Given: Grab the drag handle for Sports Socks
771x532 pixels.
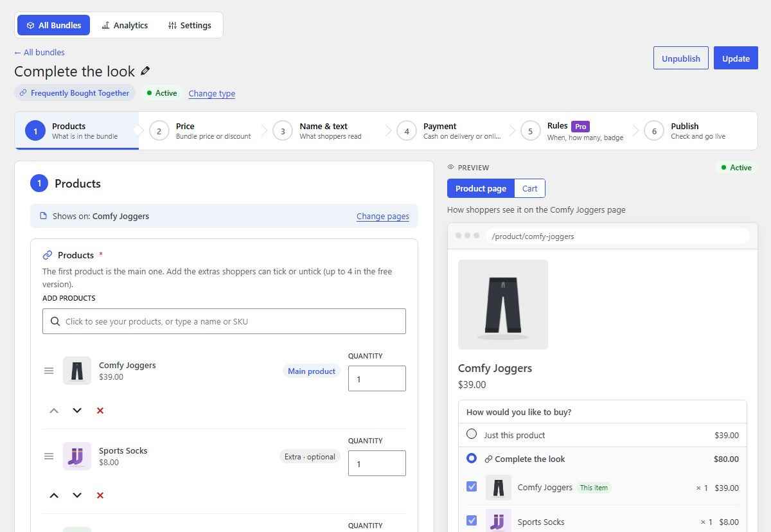Looking at the screenshot, I should [49, 456].
